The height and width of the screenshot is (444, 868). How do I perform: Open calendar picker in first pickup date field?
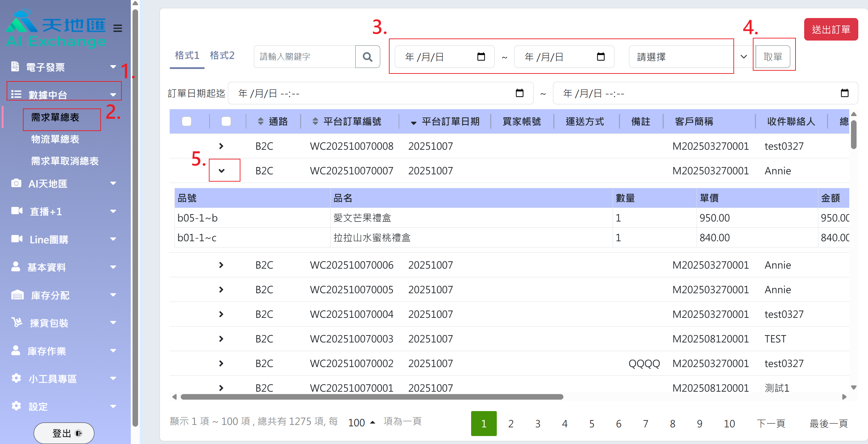pos(481,57)
